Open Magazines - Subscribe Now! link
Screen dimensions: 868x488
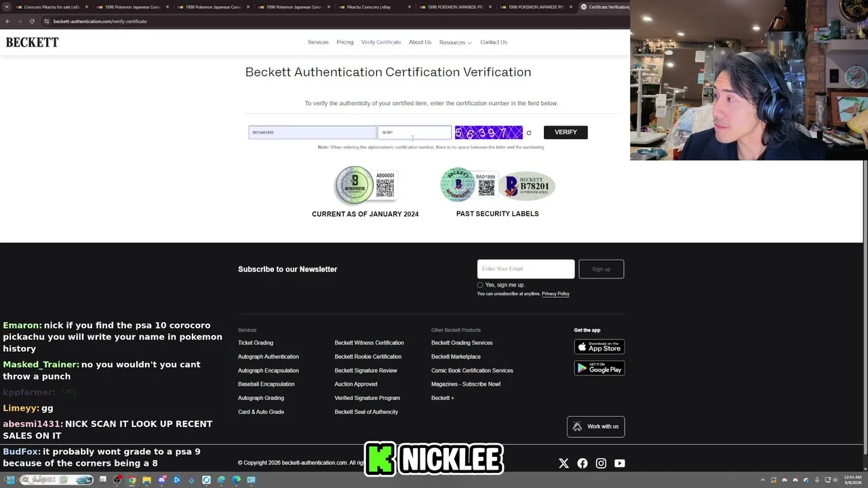[x=466, y=384]
